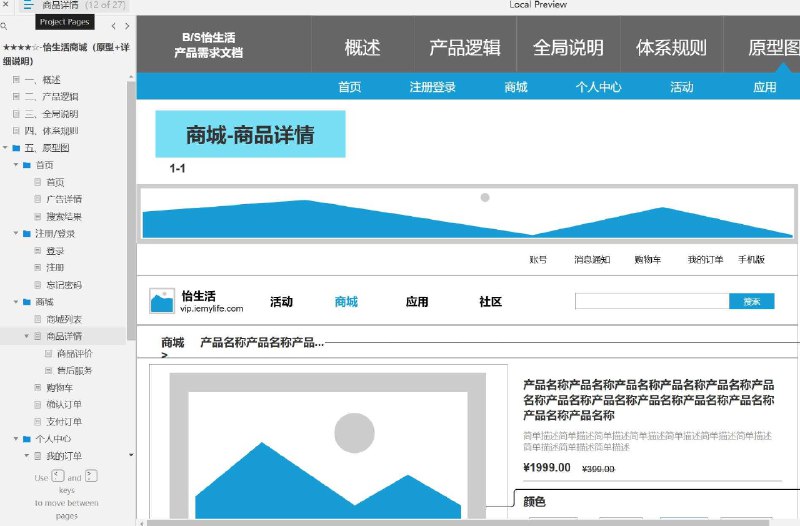This screenshot has height=526, width=800.
Task: Go to next page with right arrow
Action: [x=127, y=26]
